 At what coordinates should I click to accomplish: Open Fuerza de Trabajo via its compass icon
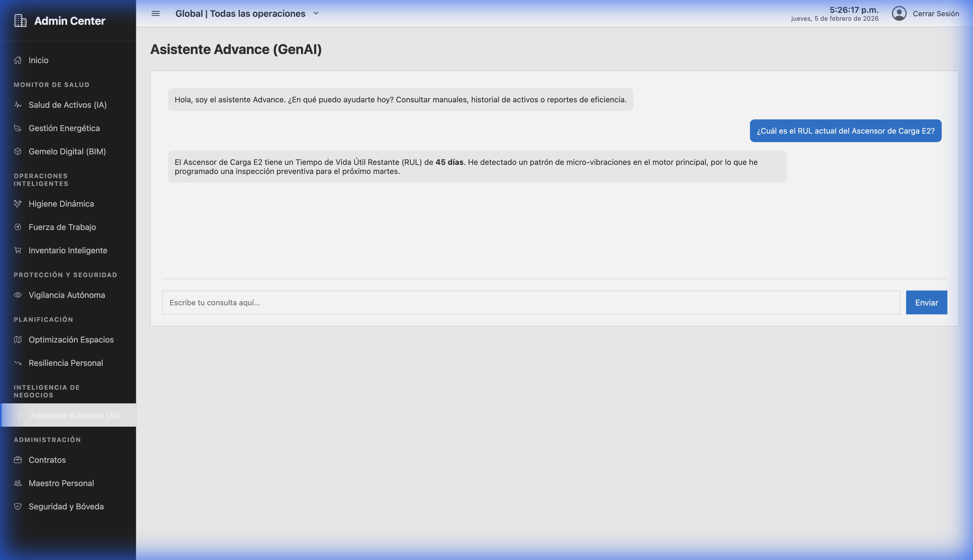point(18,227)
